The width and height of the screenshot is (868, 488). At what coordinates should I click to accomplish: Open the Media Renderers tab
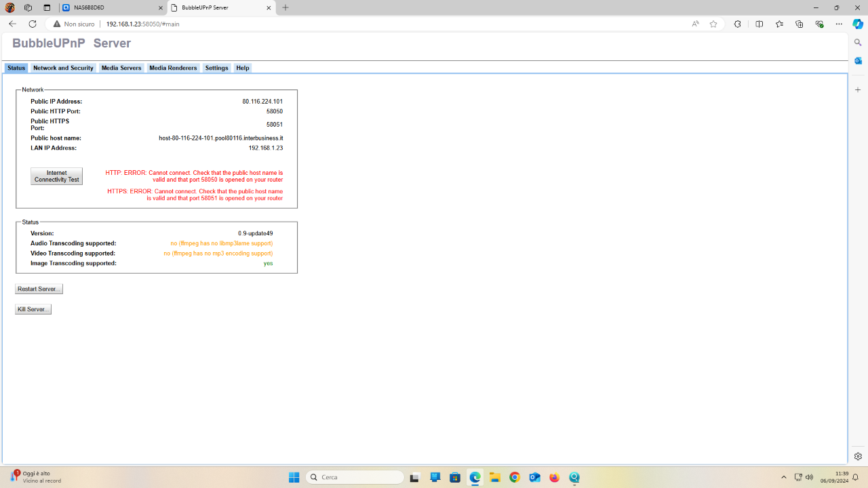coord(173,68)
